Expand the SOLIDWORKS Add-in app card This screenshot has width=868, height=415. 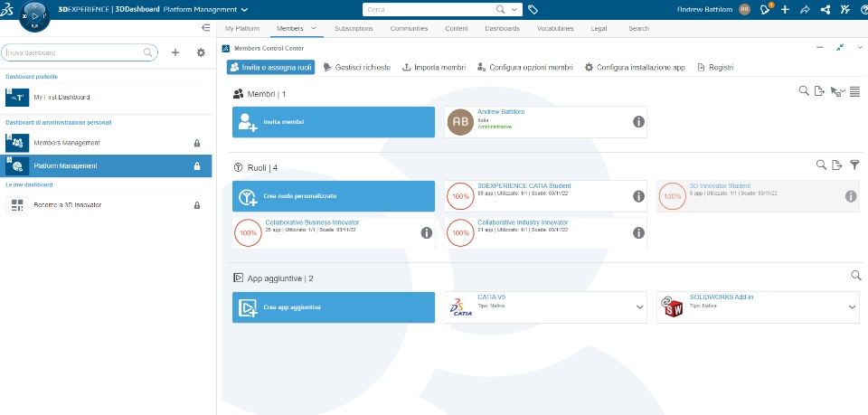pos(852,307)
